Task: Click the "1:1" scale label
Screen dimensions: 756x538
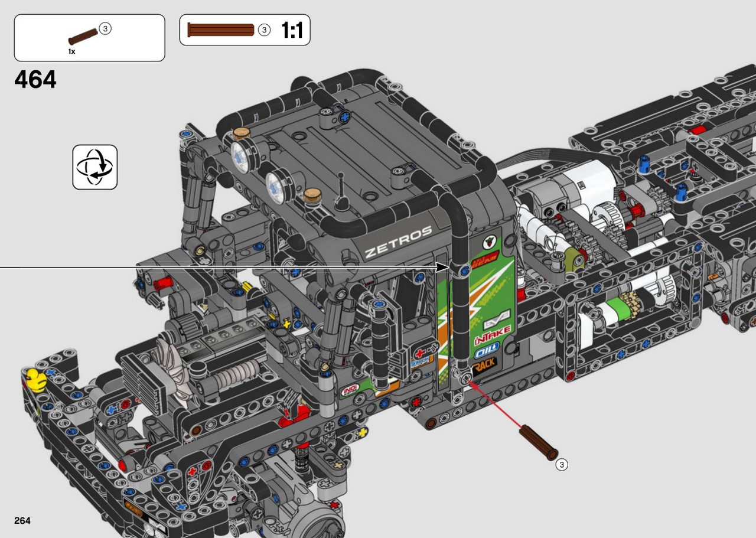Action: click(292, 31)
